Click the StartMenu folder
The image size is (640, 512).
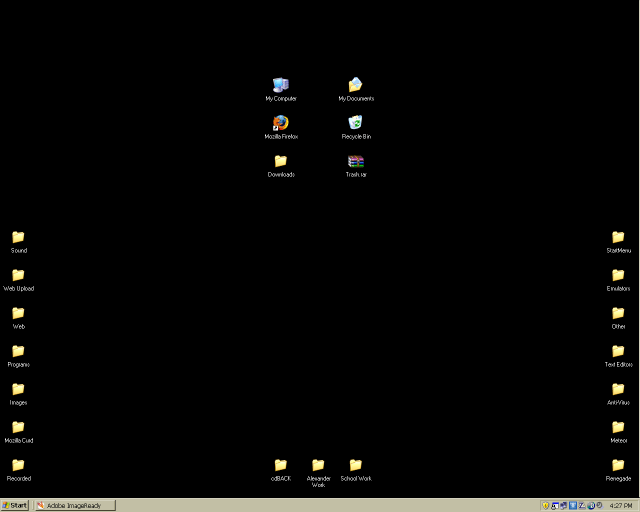point(618,238)
